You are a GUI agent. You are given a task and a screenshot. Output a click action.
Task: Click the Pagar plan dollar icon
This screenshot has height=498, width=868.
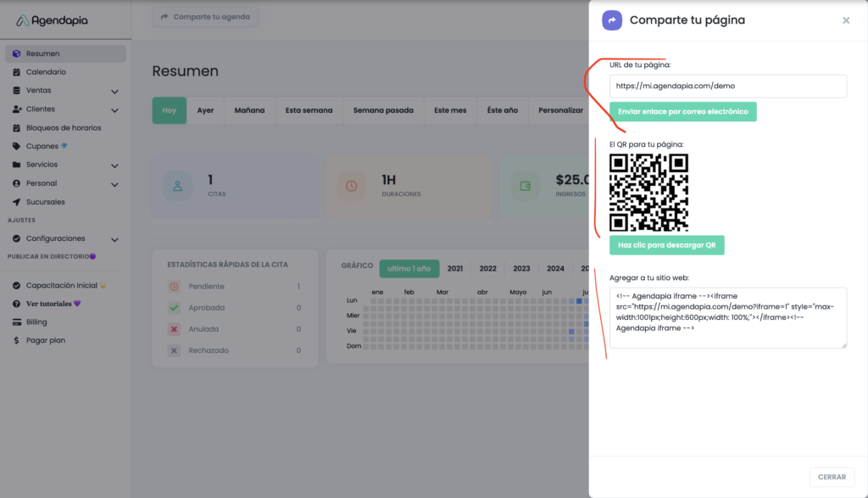[17, 341]
